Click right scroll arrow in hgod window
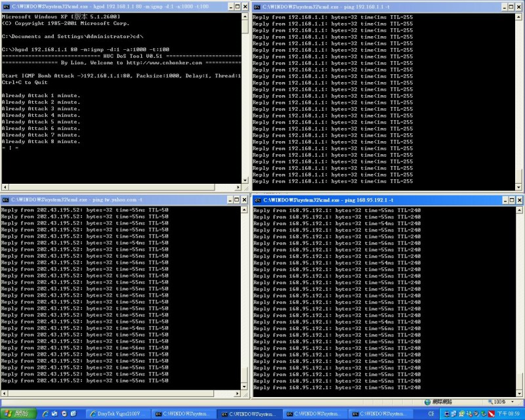The image size is (525, 420). [x=238, y=187]
